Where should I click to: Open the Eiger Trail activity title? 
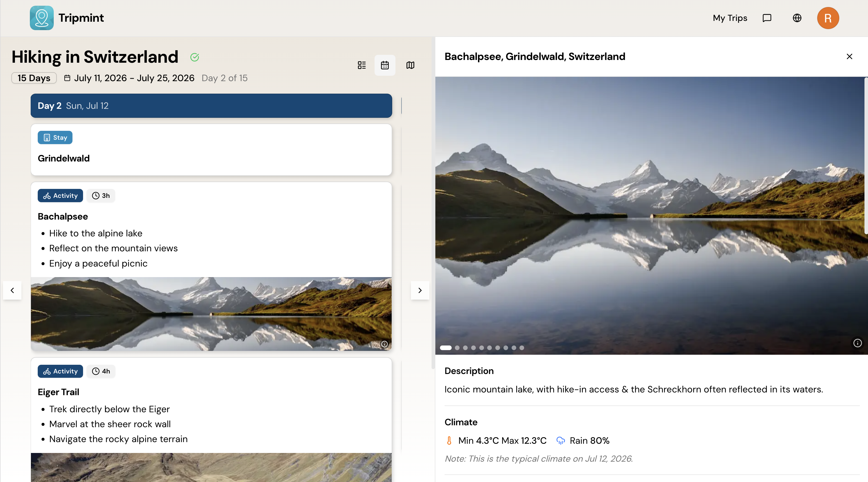[x=58, y=392]
